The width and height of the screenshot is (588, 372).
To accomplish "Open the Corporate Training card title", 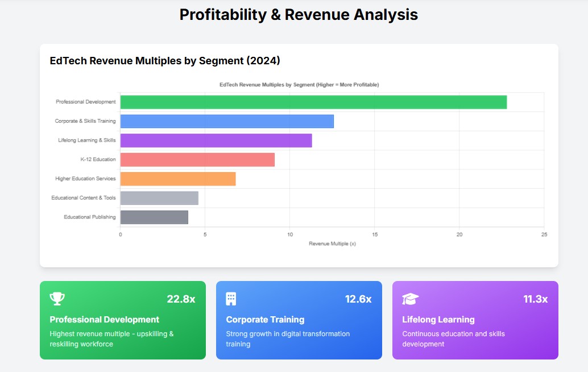I will pos(265,320).
